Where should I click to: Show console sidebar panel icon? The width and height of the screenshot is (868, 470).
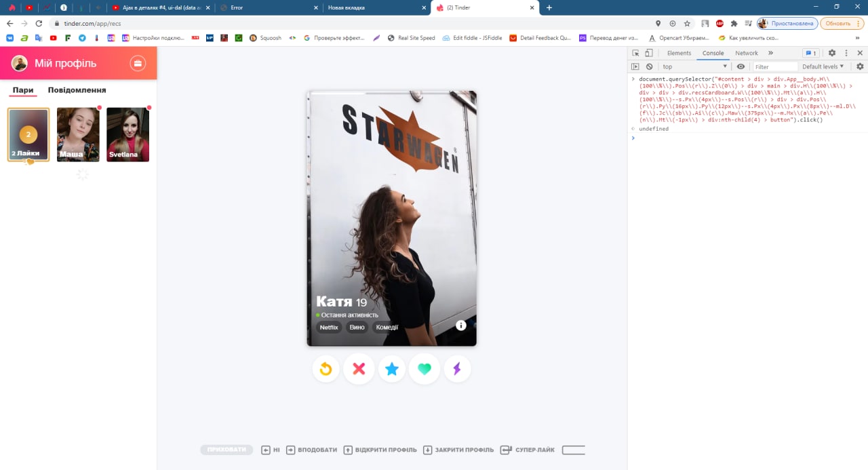[635, 66]
